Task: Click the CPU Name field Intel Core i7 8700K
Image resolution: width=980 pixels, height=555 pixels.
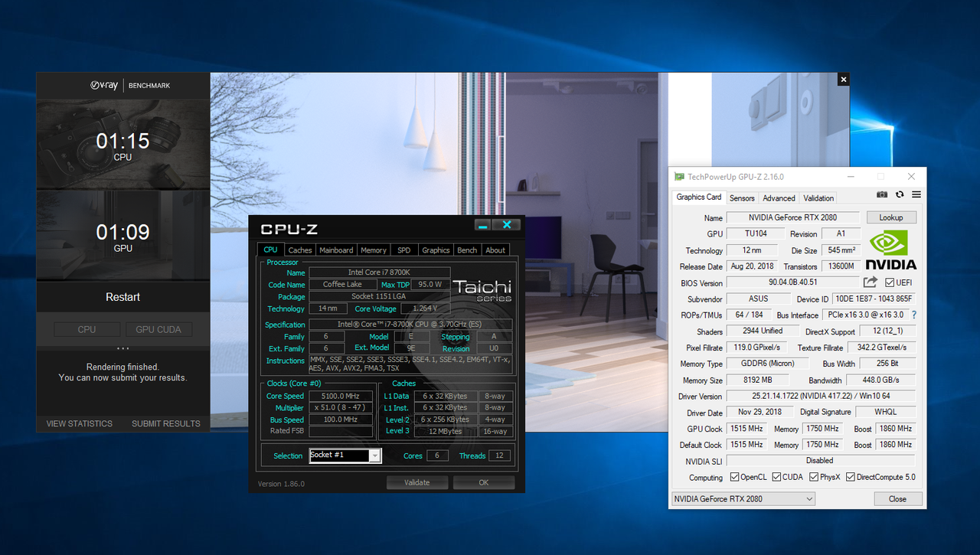Action: pos(379,273)
